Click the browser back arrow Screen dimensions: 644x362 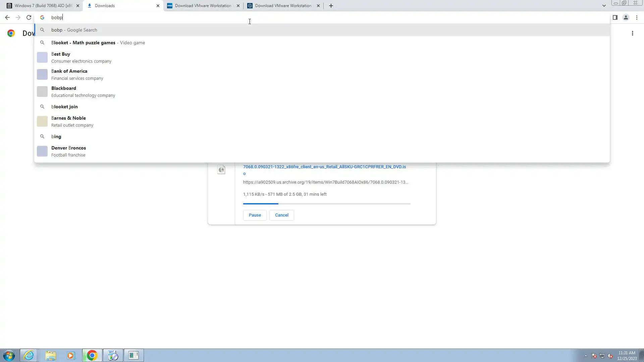click(x=7, y=17)
